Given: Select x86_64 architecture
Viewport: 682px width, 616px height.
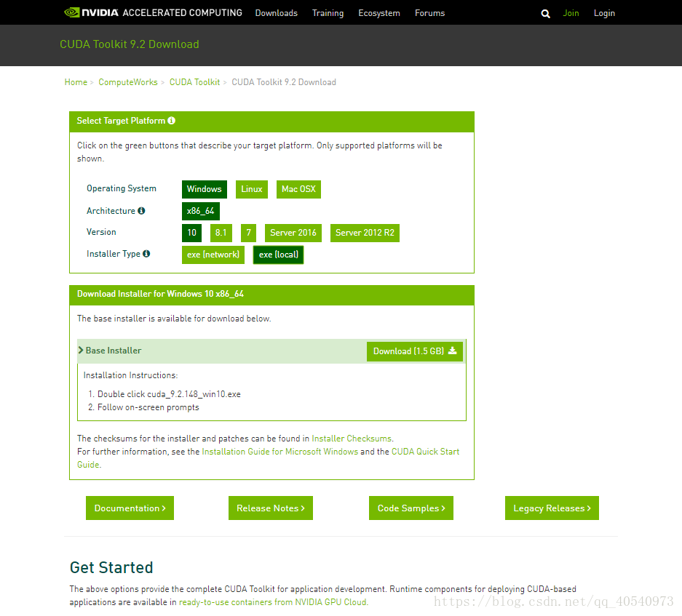Looking at the screenshot, I should click(200, 211).
